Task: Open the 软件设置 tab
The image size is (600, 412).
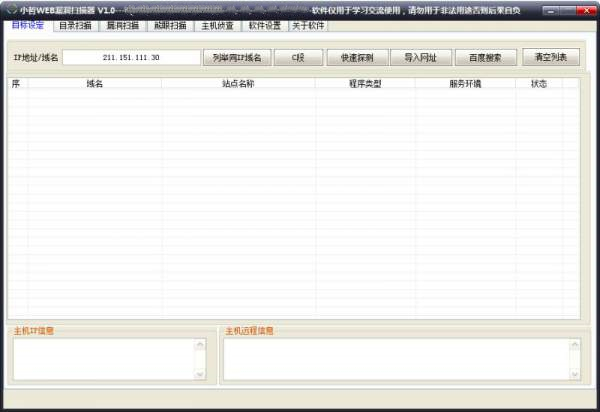Action: 264,26
